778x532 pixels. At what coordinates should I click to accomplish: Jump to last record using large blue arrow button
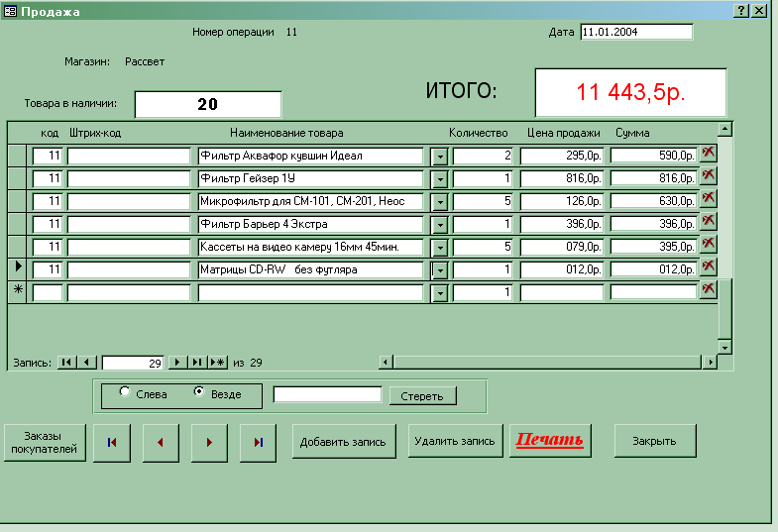259,443
